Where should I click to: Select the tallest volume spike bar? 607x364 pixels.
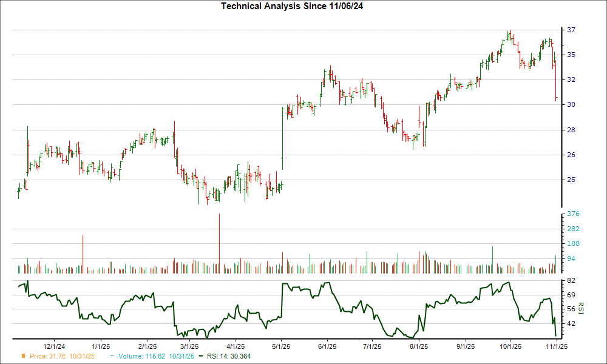point(219,243)
